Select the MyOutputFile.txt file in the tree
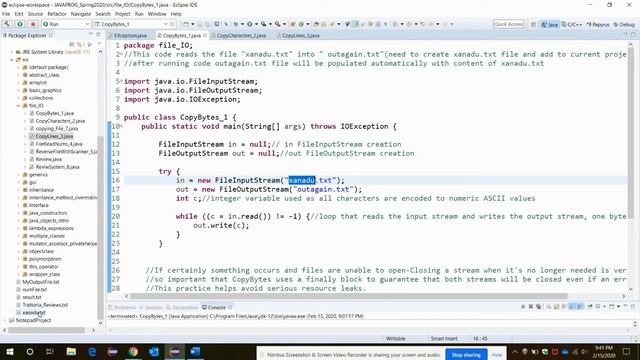 point(40,282)
